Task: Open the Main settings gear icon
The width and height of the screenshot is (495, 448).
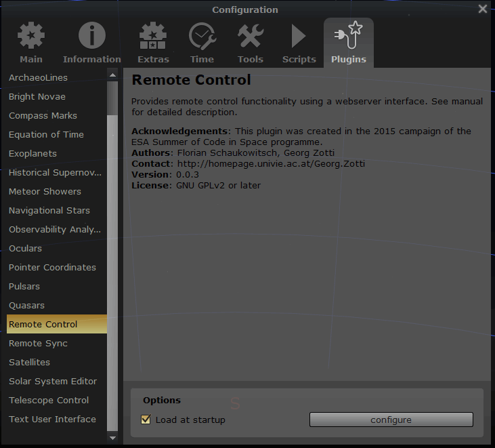Action: coord(31,35)
